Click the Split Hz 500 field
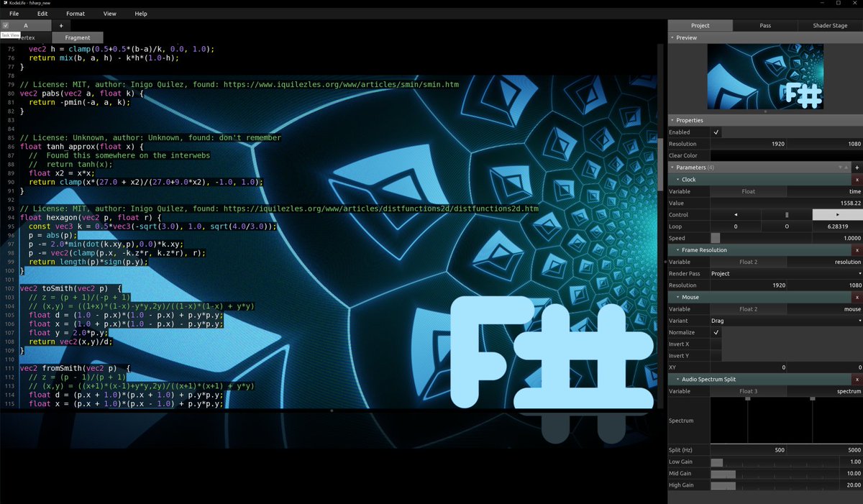 (748, 449)
